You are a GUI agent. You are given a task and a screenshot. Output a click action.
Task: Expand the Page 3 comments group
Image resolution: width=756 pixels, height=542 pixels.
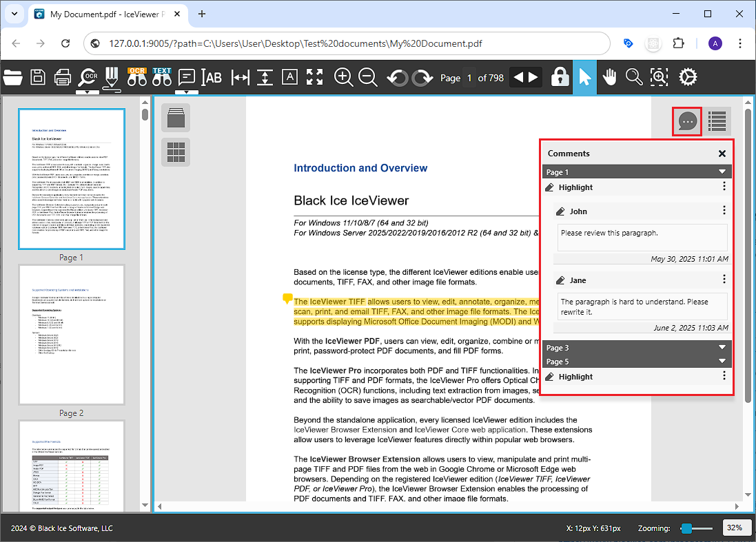tap(722, 347)
